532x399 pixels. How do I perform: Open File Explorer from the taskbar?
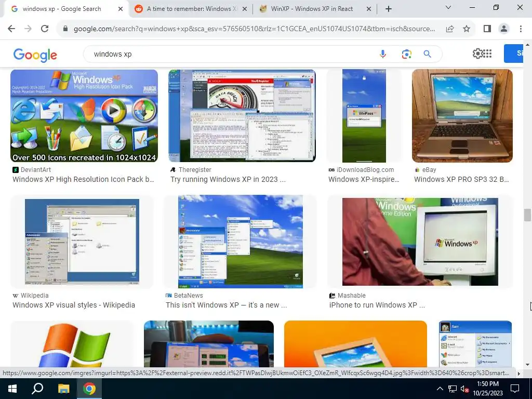pyautogui.click(x=63, y=389)
